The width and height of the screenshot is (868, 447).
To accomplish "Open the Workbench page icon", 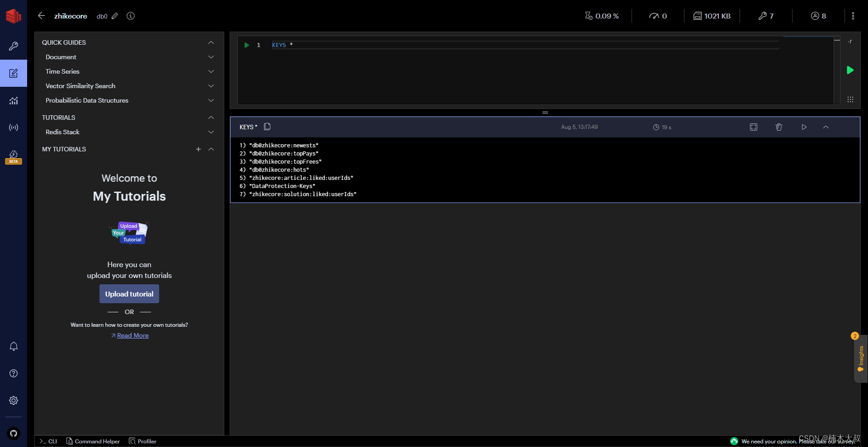I will [x=14, y=73].
